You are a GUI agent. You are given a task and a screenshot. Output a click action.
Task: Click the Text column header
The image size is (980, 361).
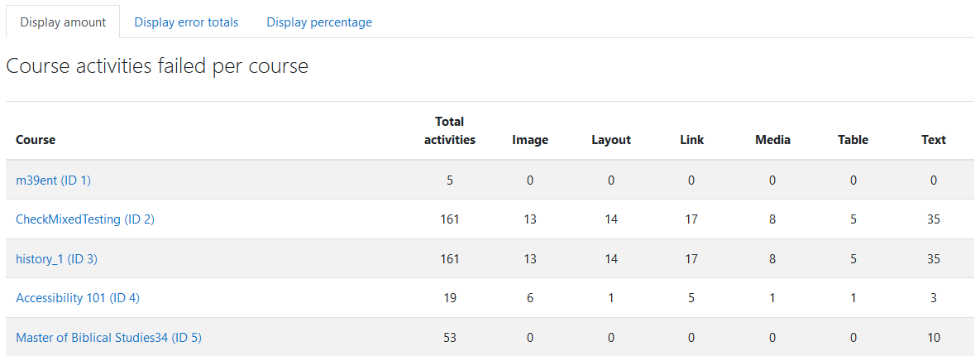click(934, 140)
